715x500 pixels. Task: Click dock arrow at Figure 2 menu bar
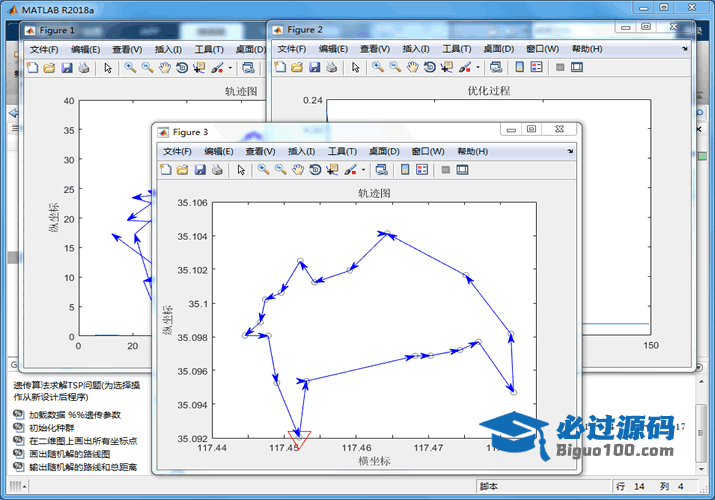pos(684,49)
